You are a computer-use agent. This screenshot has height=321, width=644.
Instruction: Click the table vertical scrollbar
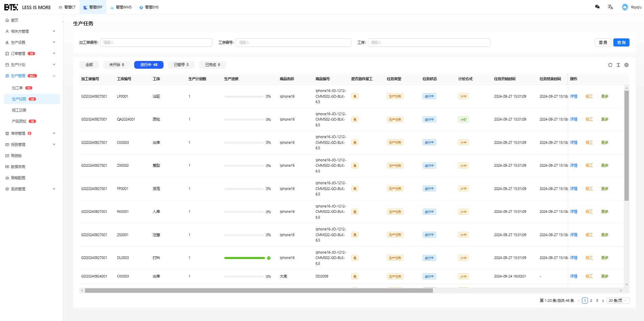[x=626, y=146]
